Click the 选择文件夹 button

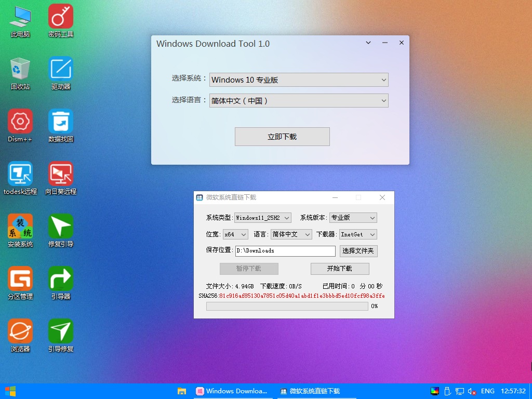(x=358, y=251)
